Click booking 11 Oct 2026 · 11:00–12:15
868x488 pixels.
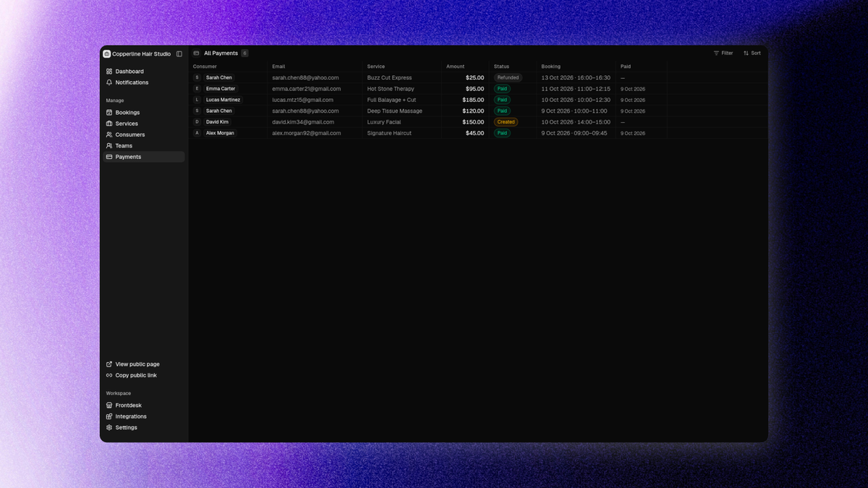(x=576, y=89)
